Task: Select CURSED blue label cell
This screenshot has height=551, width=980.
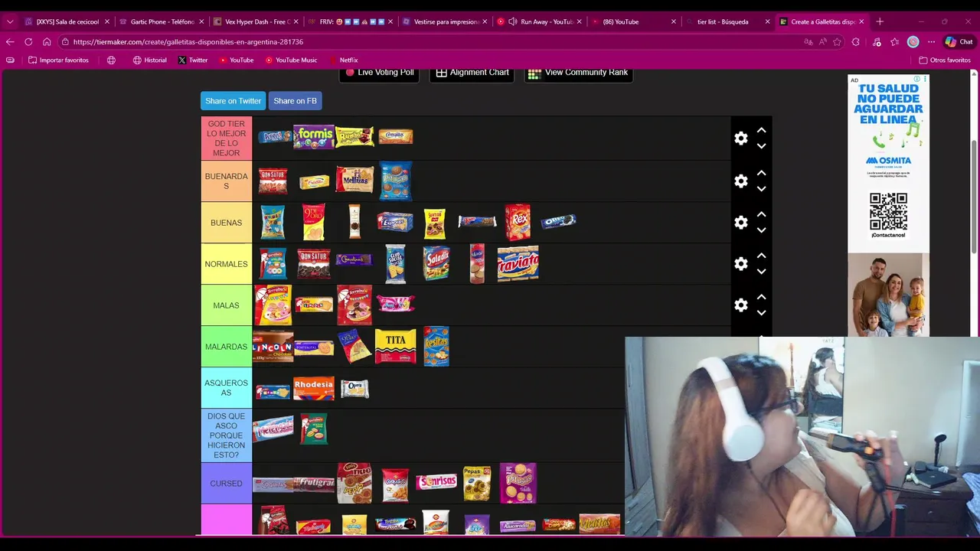Action: (226, 484)
